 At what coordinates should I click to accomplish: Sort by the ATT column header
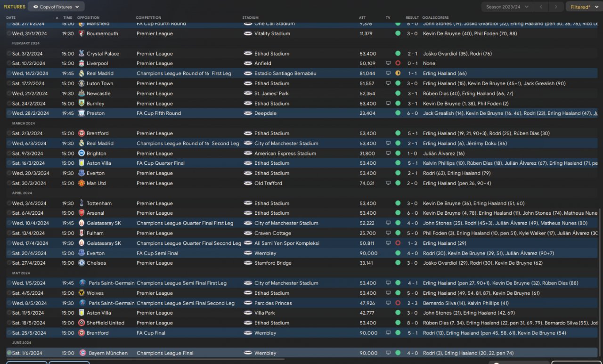(362, 18)
